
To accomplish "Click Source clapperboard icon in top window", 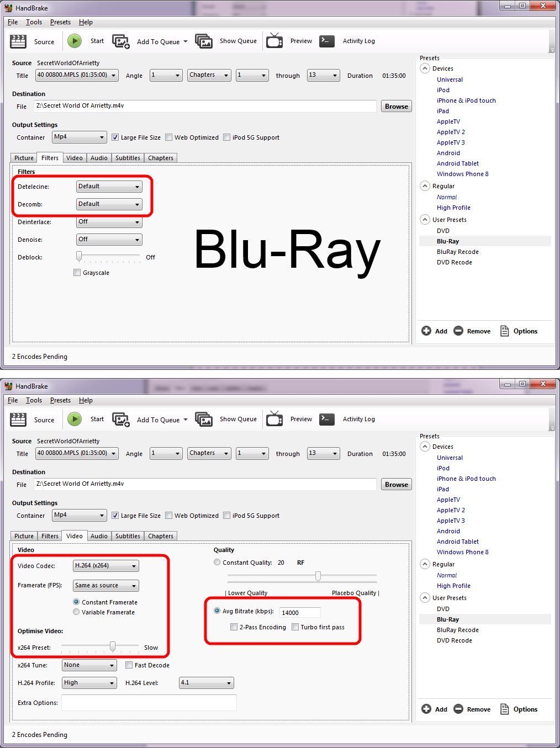I will pos(18,41).
